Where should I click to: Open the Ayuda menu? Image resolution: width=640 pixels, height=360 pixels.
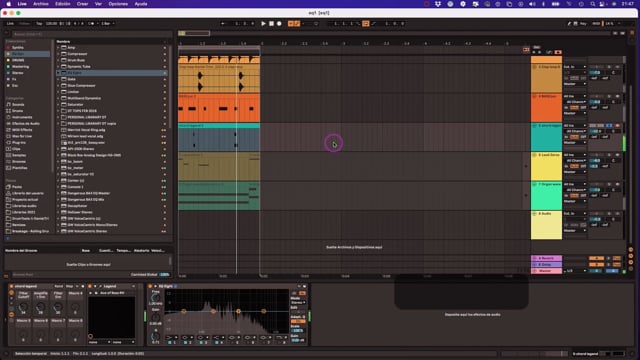(x=141, y=4)
